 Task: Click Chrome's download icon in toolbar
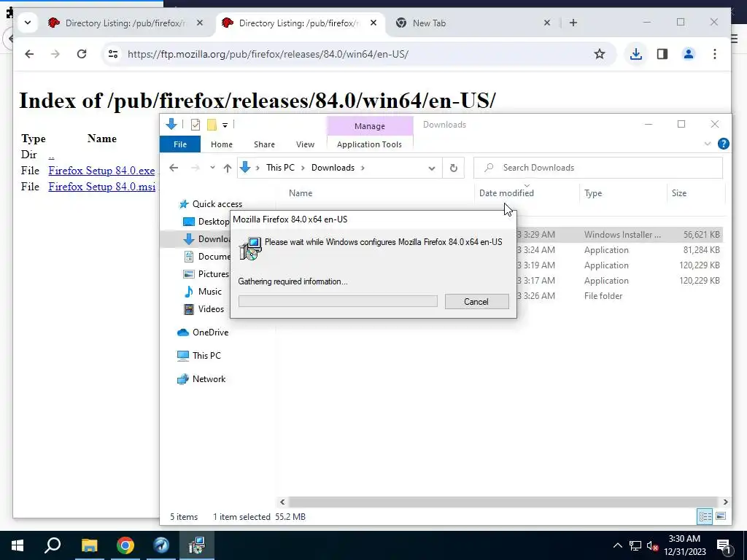[635, 54]
